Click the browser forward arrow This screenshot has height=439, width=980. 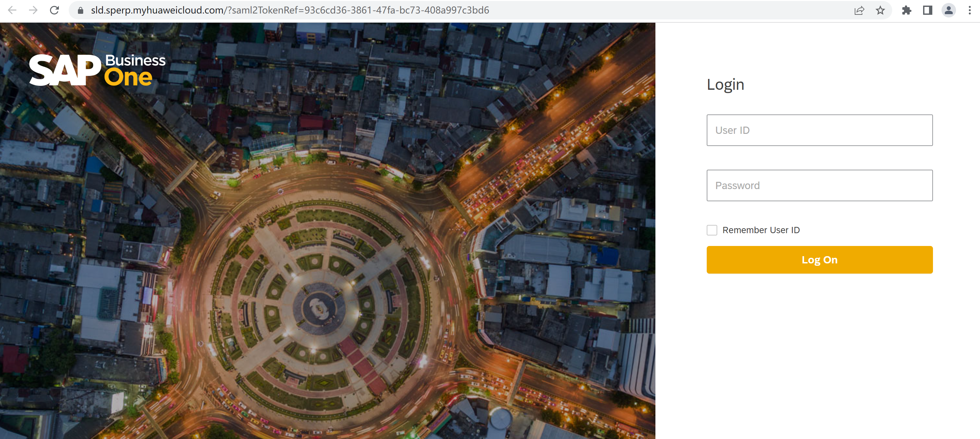click(x=33, y=10)
